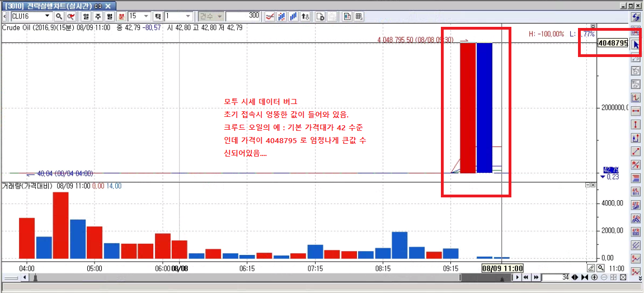Open the 15 minute interval dropdown

click(x=146, y=16)
